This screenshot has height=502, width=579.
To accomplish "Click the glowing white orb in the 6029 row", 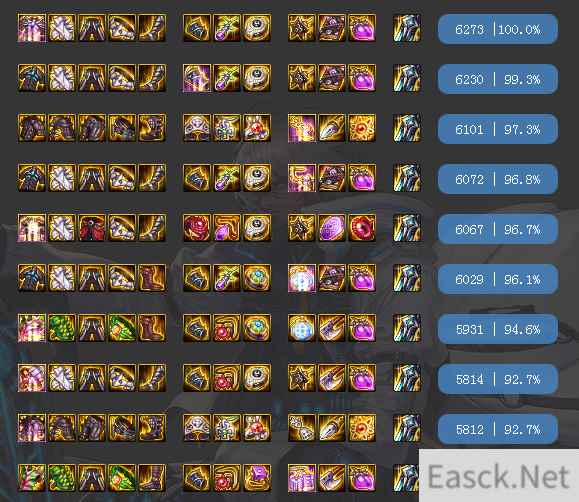I will pyautogui.click(x=302, y=278).
